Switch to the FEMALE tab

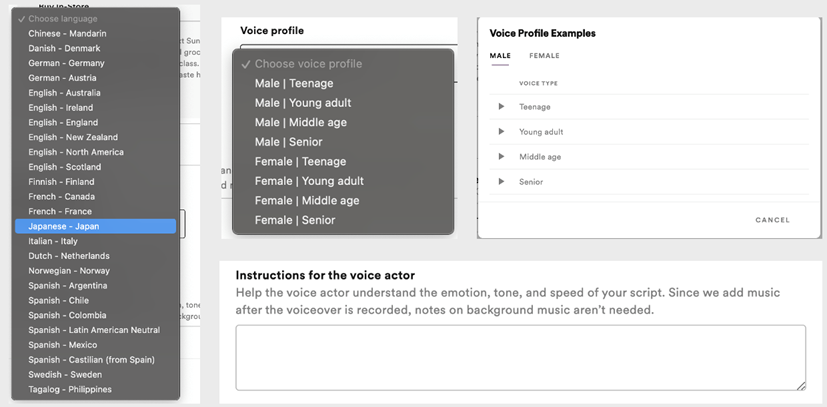(544, 55)
